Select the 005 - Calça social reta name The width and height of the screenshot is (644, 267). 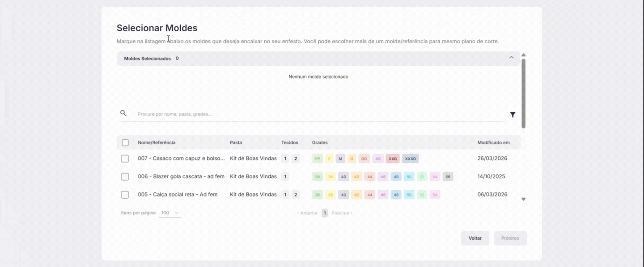click(178, 195)
